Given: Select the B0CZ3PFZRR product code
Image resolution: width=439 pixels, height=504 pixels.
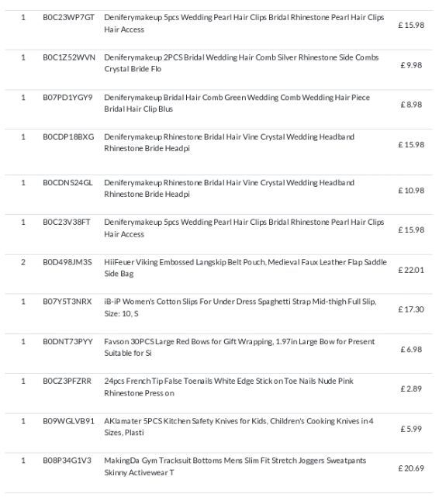Looking at the screenshot, I should [67, 381].
